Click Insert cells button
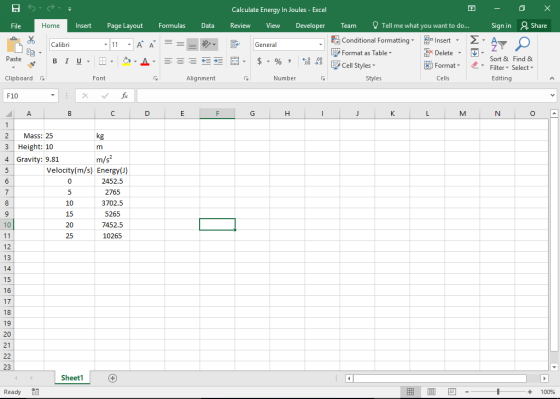Image resolution: width=560 pixels, height=399 pixels. pos(442,40)
